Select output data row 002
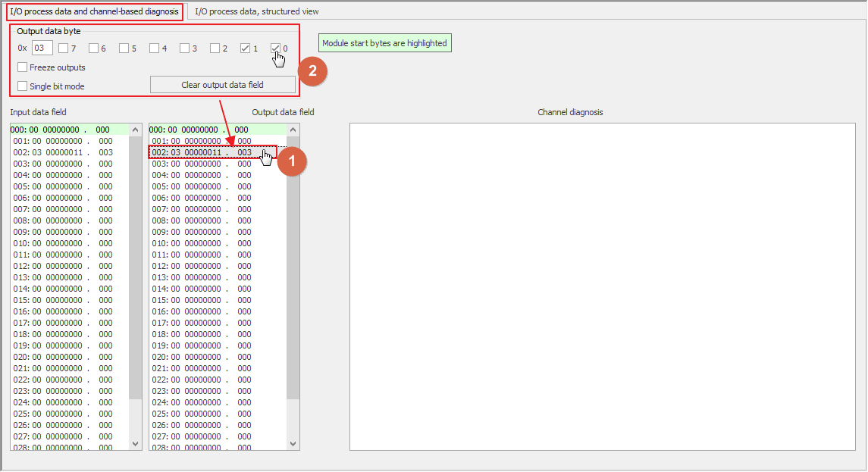Viewport: 868px width, 472px height. tap(212, 152)
